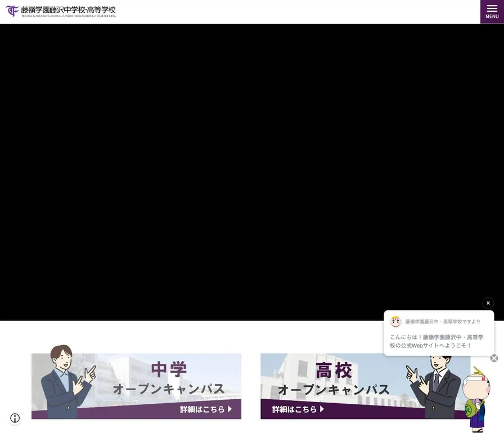This screenshot has width=504, height=433.
Task: Click the mascot character chat widget
Action: pos(476,399)
